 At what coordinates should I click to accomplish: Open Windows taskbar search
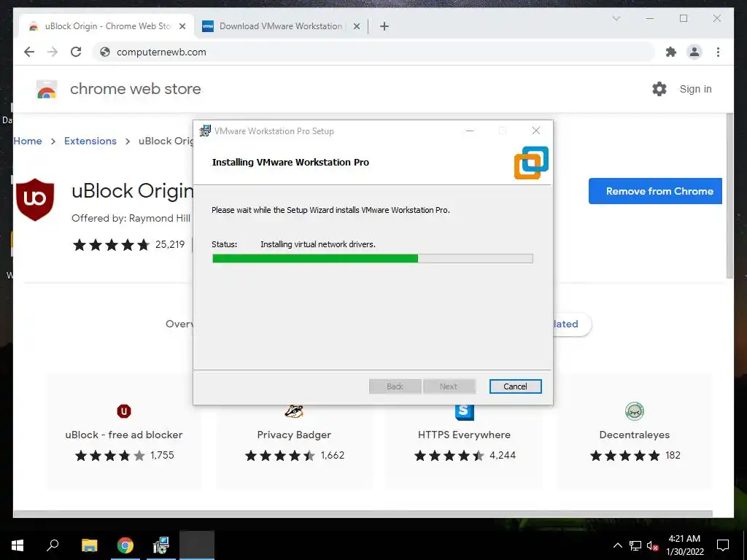click(x=53, y=545)
